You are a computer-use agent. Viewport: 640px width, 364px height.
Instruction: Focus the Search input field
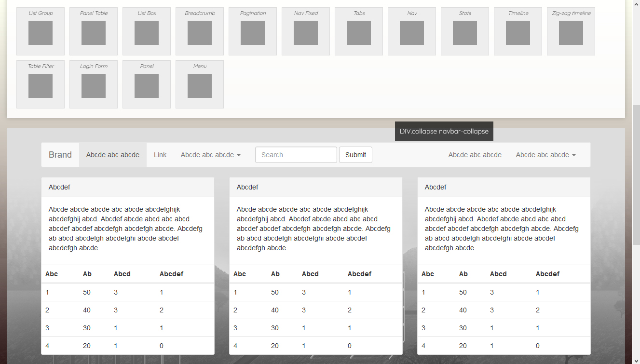click(296, 155)
